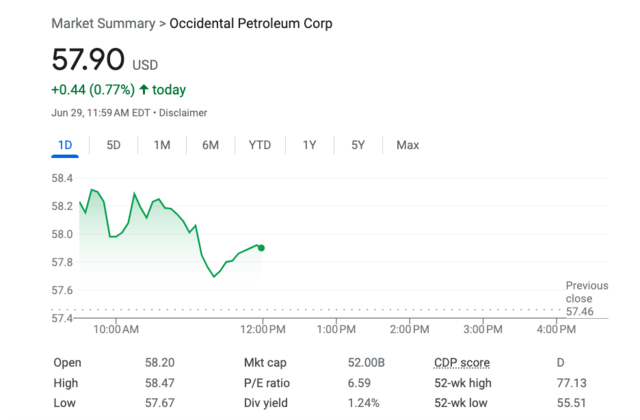Select the 1D time range tab
The width and height of the screenshot is (640, 420).
click(65, 145)
